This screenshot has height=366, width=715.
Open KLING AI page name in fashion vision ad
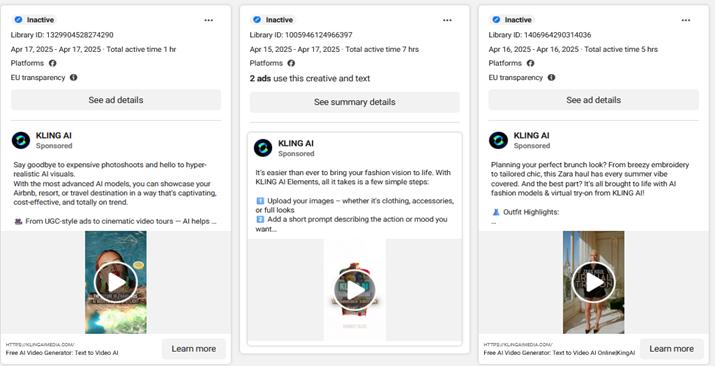click(296, 143)
